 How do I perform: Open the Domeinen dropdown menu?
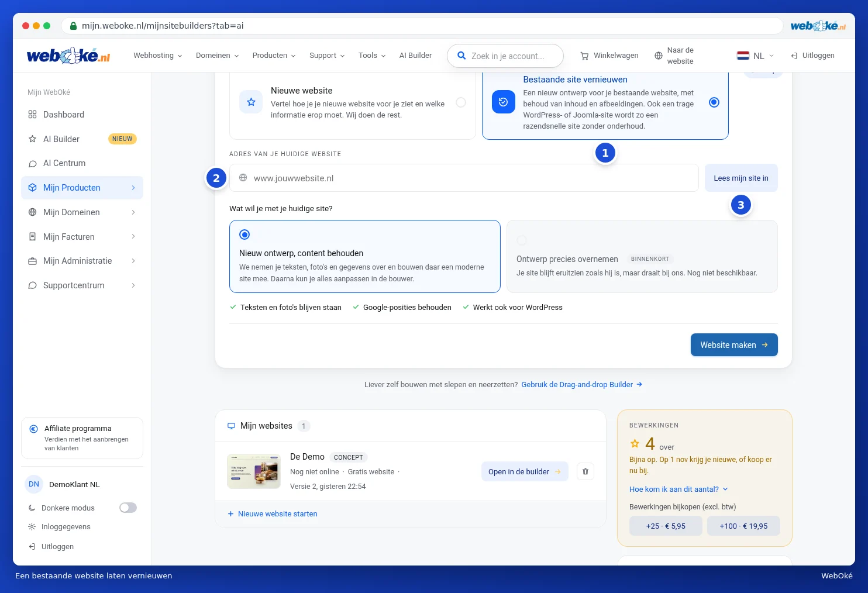218,56
